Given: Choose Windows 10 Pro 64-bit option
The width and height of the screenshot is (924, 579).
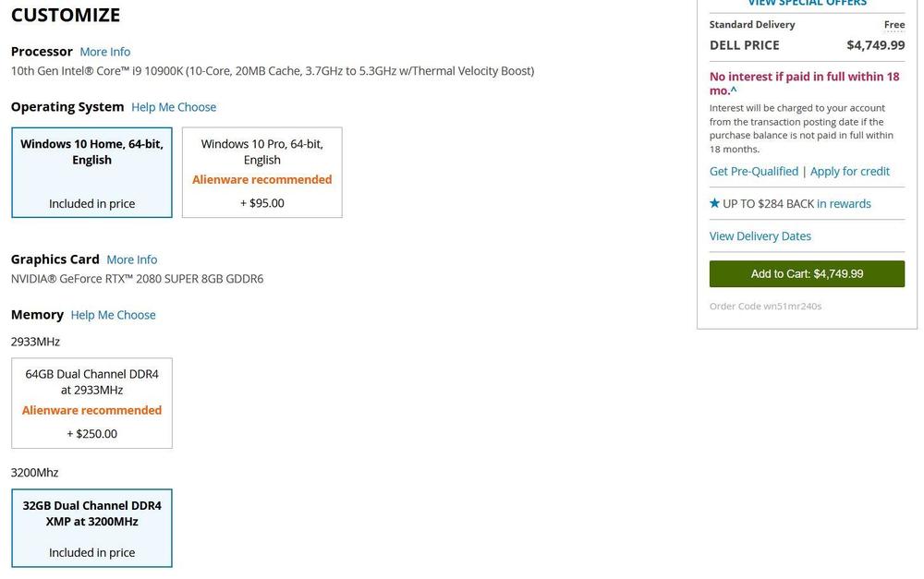Looking at the screenshot, I should pyautogui.click(x=261, y=173).
